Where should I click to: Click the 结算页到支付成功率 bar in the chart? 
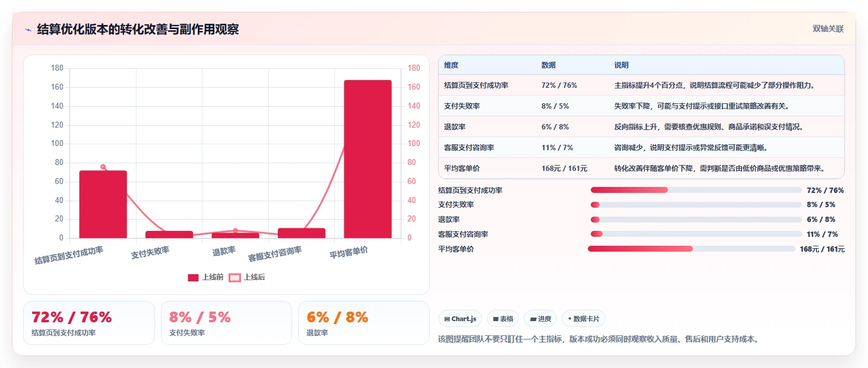(x=103, y=204)
